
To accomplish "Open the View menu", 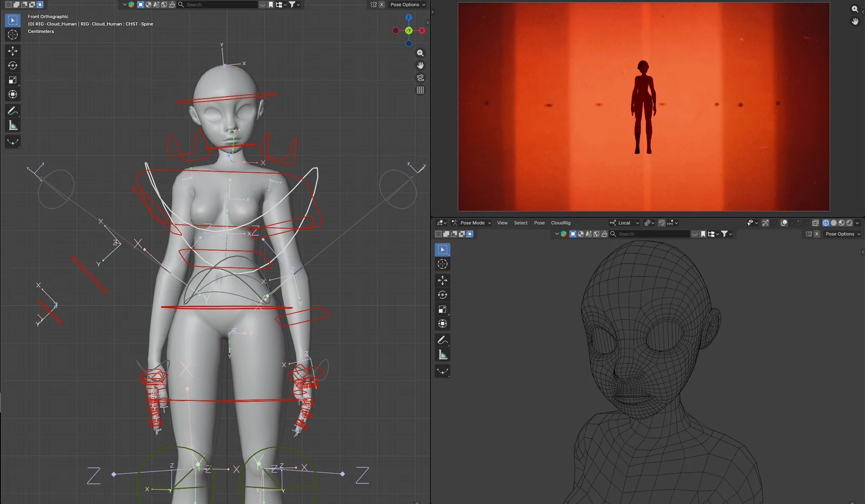I will (x=502, y=223).
